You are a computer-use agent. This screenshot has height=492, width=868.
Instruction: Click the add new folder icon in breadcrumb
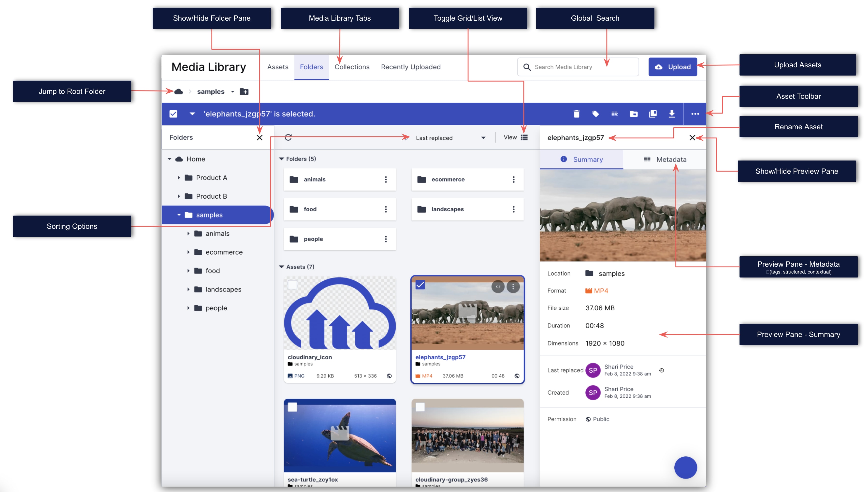[244, 92]
